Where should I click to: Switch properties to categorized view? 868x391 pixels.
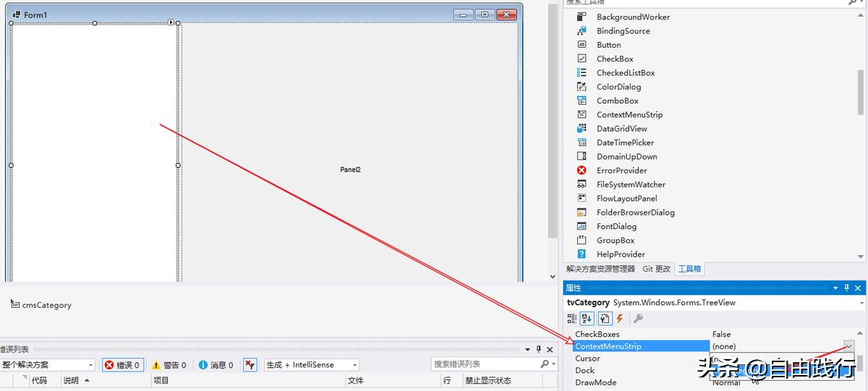pos(572,318)
